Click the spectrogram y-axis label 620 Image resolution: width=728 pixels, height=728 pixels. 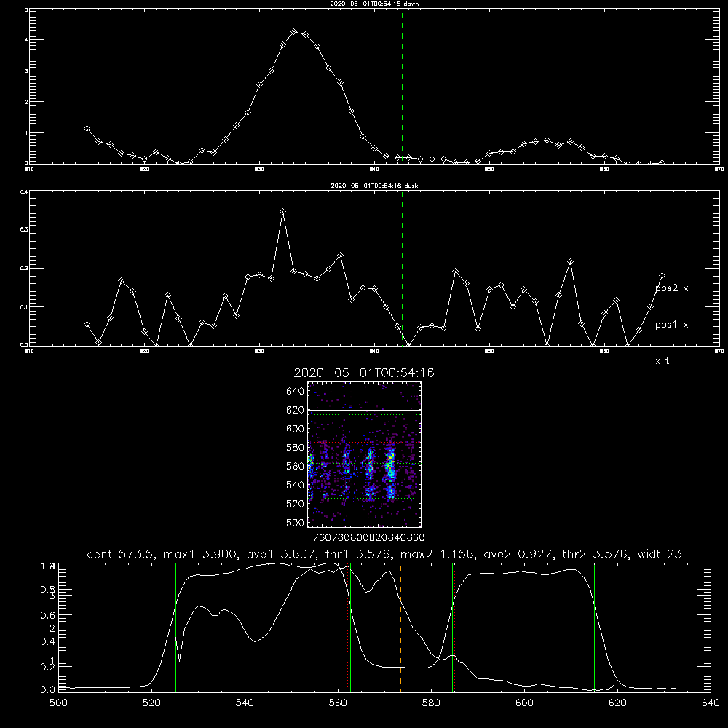[x=296, y=410]
